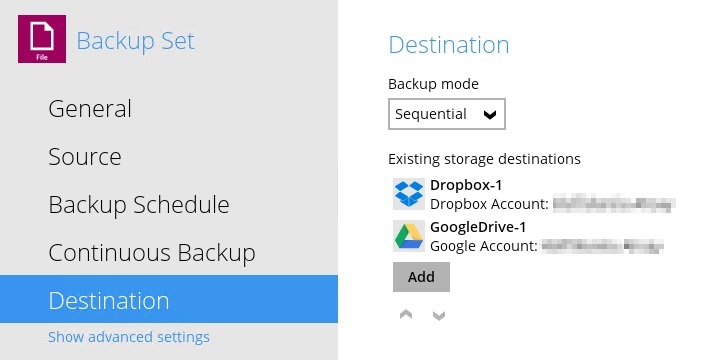Open Continuous Backup settings
The height and width of the screenshot is (360, 720).
click(152, 253)
